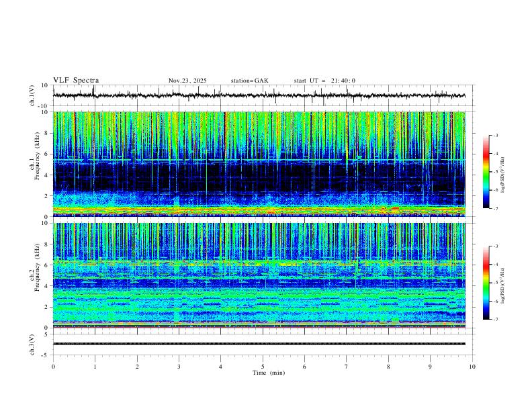Click the 9 tick on the Time axis
This screenshot has height=411, width=532.
pos(430,367)
